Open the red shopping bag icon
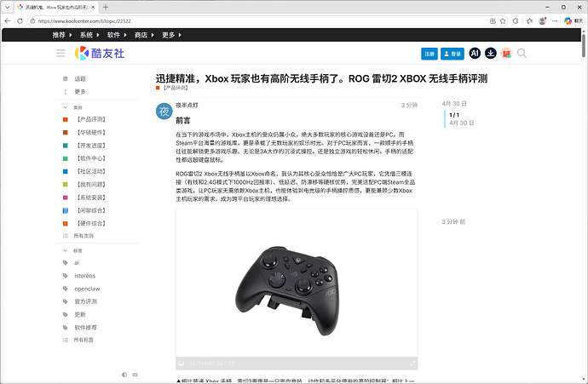This screenshot has height=384, width=588. (506, 53)
